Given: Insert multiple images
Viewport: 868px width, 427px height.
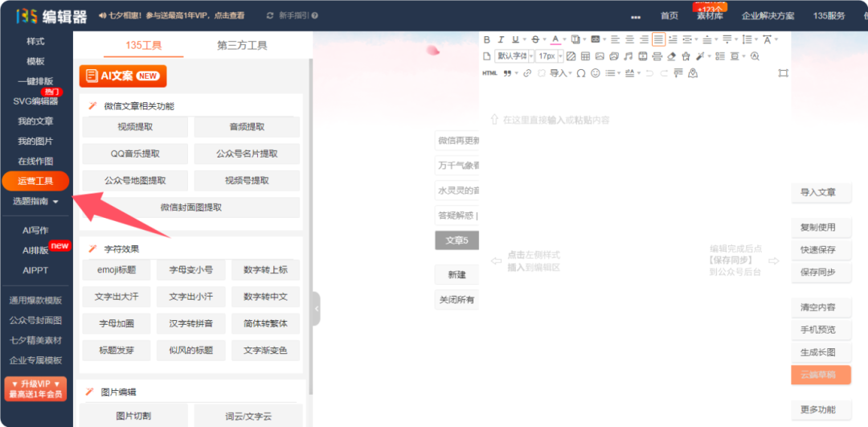Looking at the screenshot, I should 614,56.
